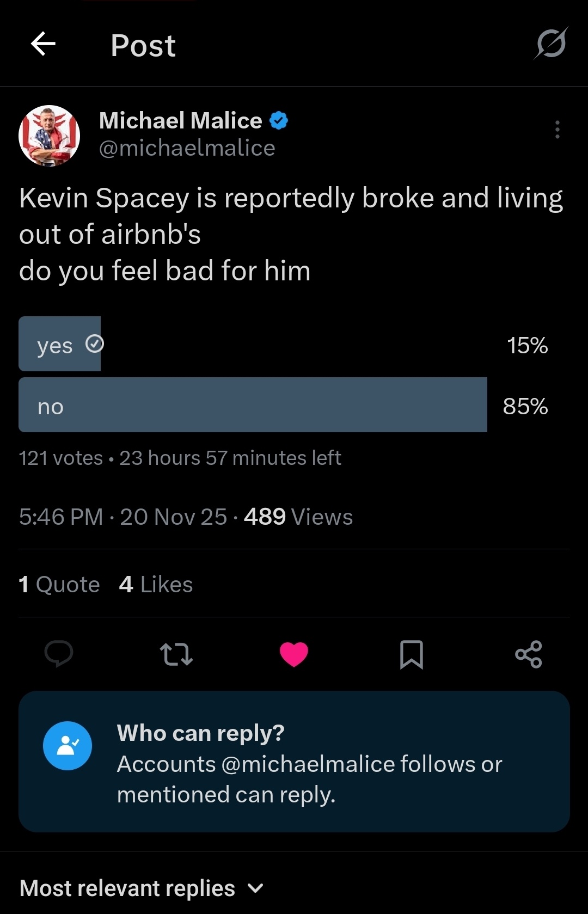The image size is (588, 914).
Task: Tap the Who can reply person icon
Action: pyautogui.click(x=68, y=745)
